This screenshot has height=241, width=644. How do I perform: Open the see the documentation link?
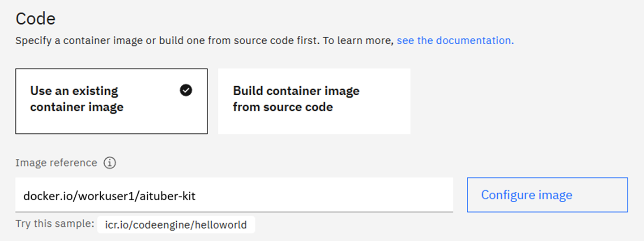coord(455,41)
